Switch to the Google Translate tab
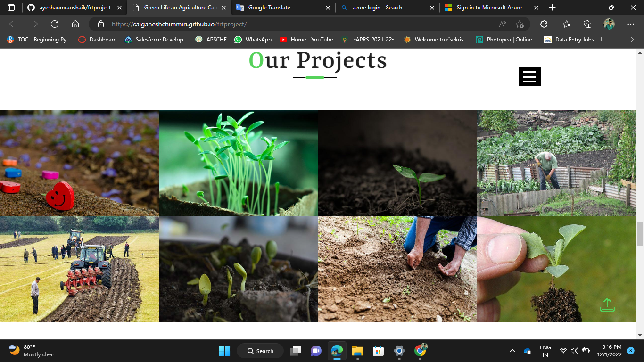Screen dimensions: 644x362 coord(283,8)
